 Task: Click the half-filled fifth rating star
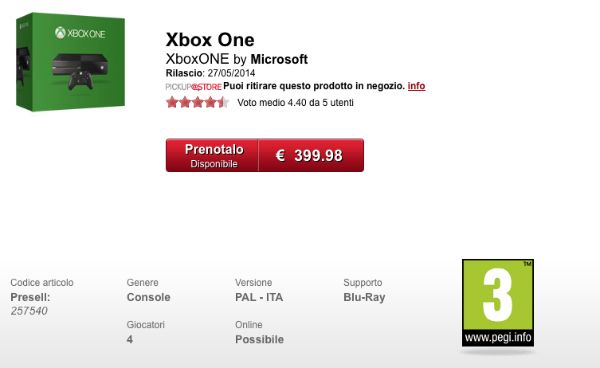tap(223, 102)
